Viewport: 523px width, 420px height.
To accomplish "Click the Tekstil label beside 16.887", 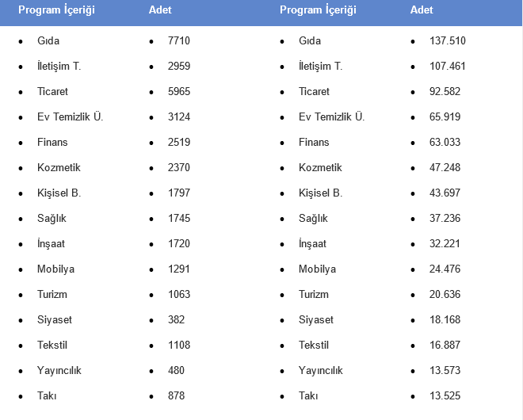I will (314, 345).
